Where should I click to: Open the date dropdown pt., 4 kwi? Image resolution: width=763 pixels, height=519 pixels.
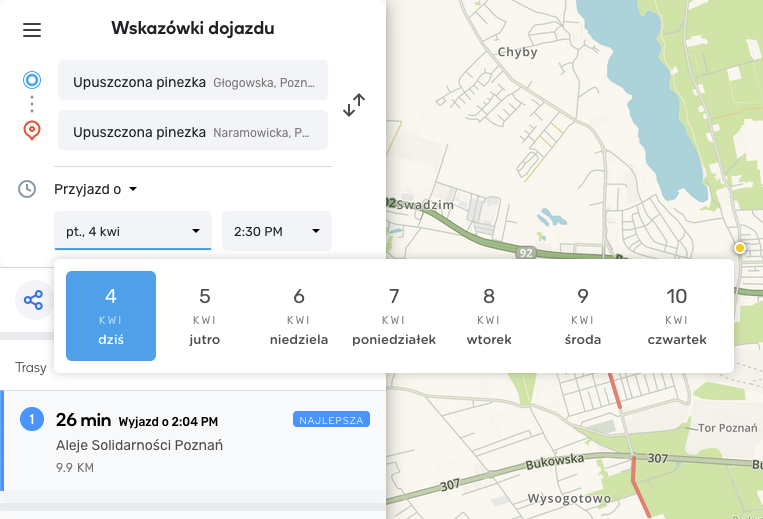click(x=133, y=231)
